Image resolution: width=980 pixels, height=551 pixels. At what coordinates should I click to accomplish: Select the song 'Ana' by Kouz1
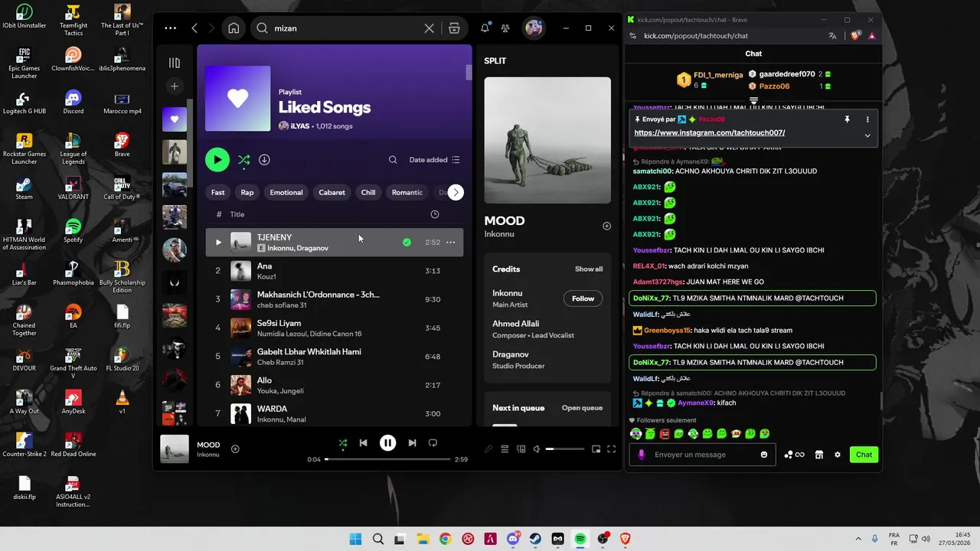coord(334,271)
